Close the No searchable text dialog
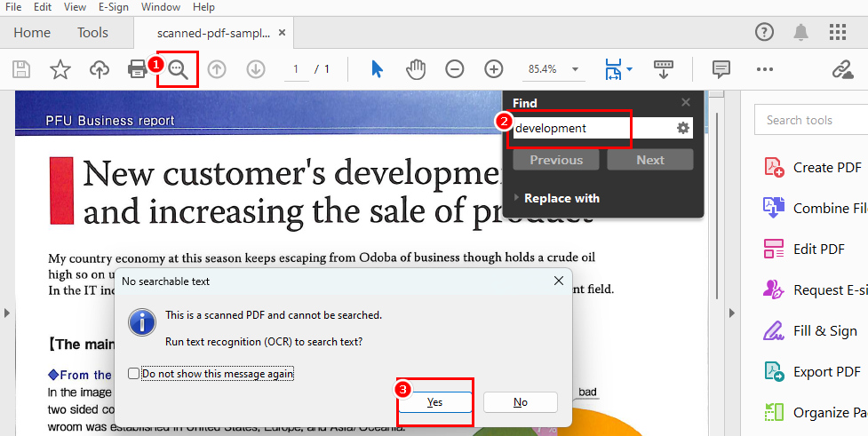Screen dimensions: 868x436 pos(559,281)
